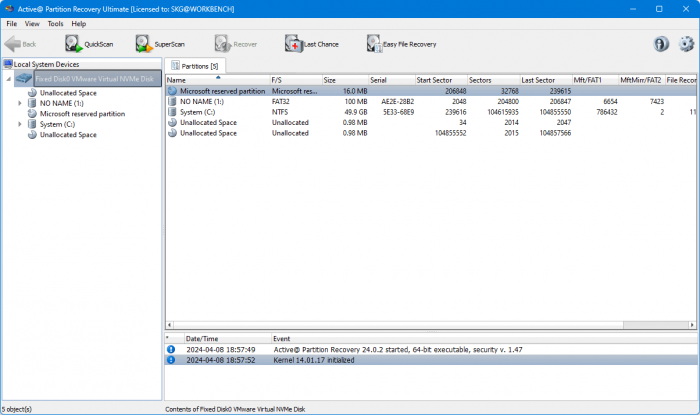This screenshot has height=415, width=700.
Task: Open the Tools menu
Action: coord(55,23)
